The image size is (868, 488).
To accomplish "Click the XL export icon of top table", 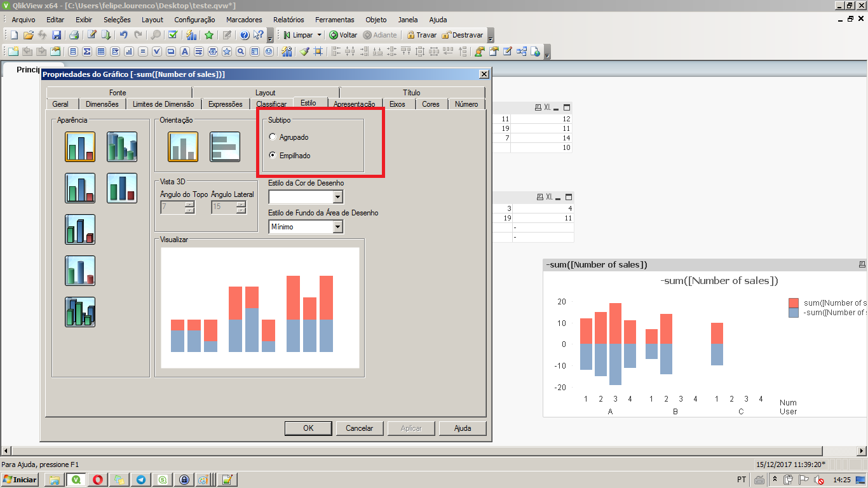I will coord(547,108).
